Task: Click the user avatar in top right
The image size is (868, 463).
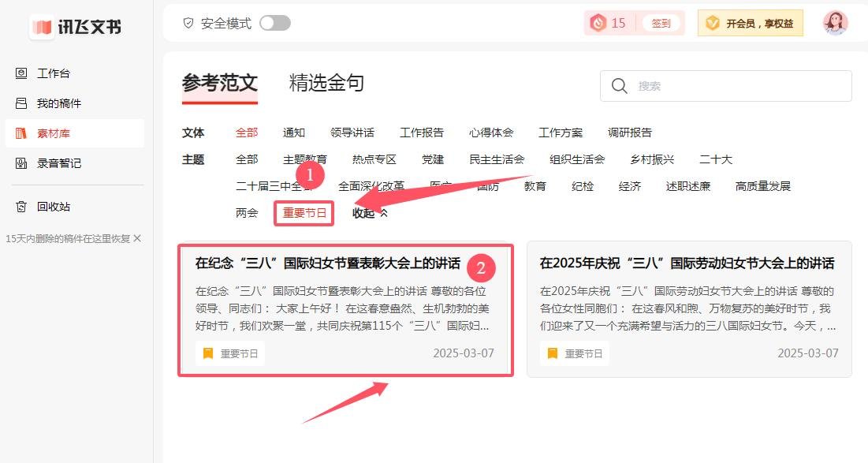Action: click(x=834, y=23)
